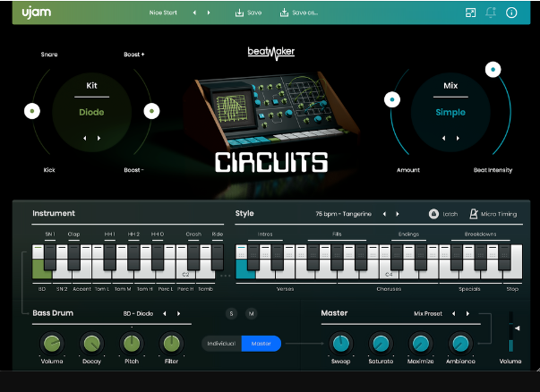Select previous Mix before Simple
Screen dimensions: 540x392
click(x=443, y=138)
